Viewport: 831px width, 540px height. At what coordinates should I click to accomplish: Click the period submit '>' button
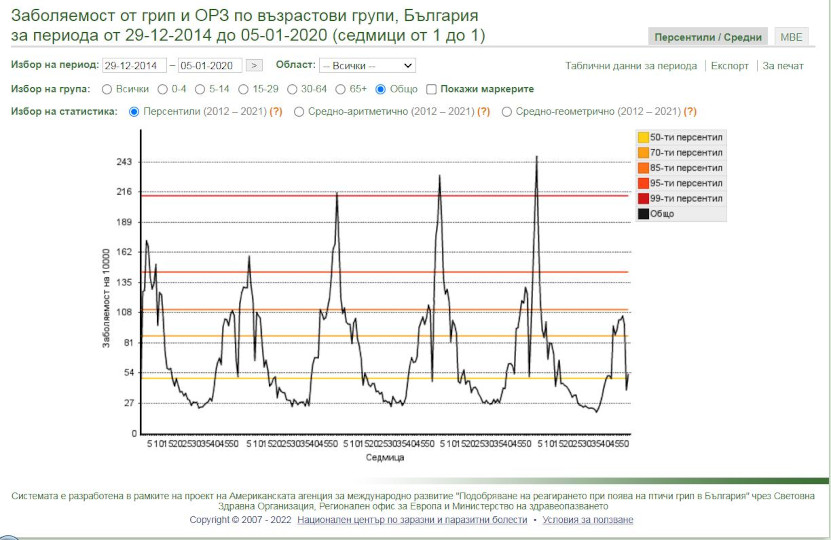[x=254, y=65]
